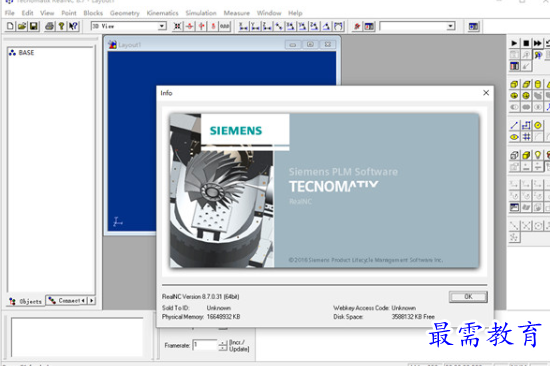Click the New file toolbar icon

click(11, 26)
